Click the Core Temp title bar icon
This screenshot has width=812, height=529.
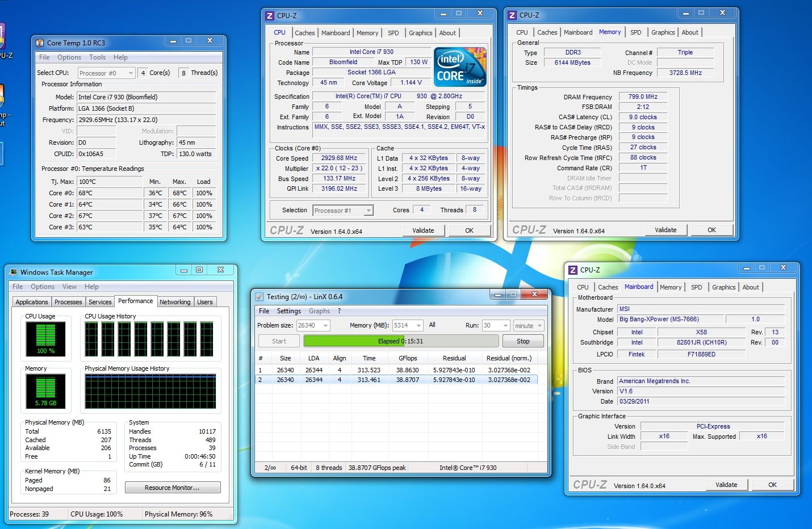click(x=40, y=43)
